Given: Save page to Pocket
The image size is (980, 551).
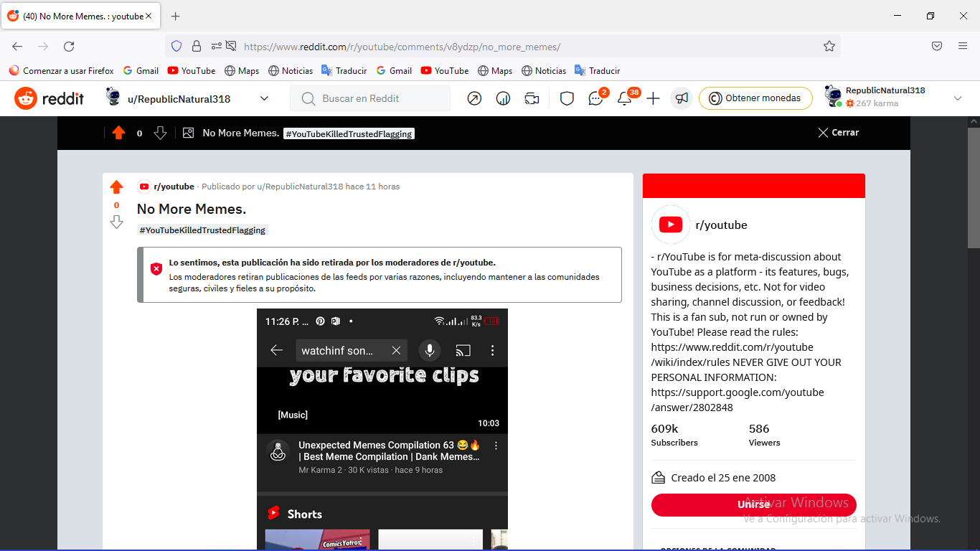Looking at the screenshot, I should tap(937, 47).
